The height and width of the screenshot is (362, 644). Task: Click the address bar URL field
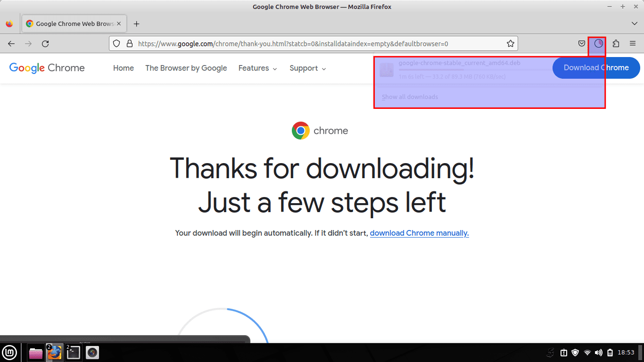[314, 44]
